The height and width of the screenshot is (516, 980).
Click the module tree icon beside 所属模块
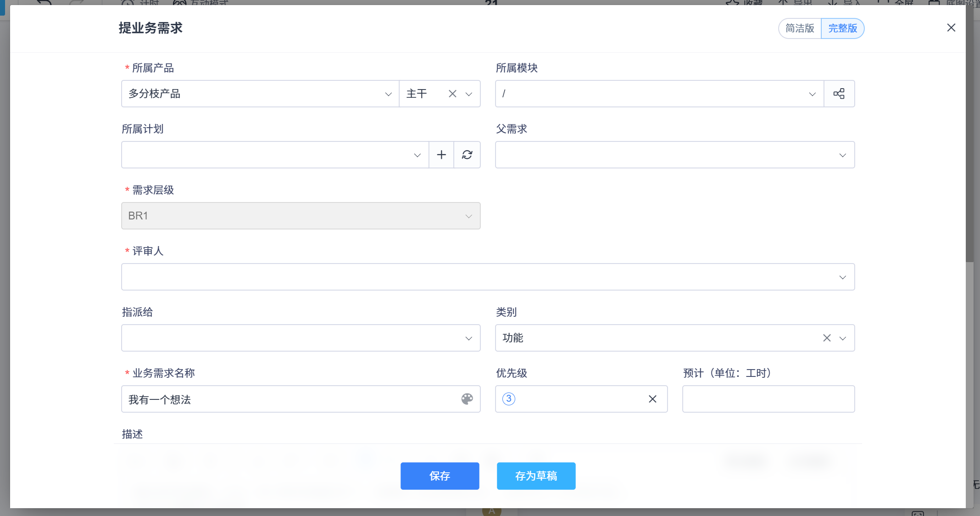click(x=839, y=94)
